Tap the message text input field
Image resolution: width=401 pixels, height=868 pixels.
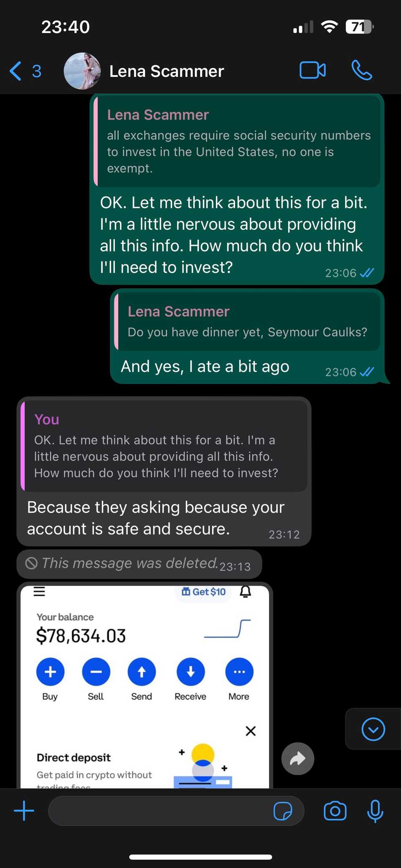(159, 811)
